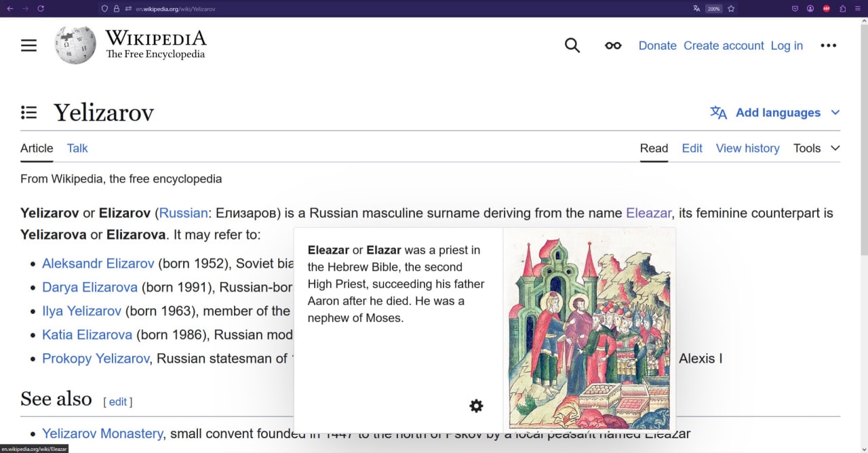The width and height of the screenshot is (868, 453).
Task: Click the translate page icon in address bar
Action: [x=696, y=9]
